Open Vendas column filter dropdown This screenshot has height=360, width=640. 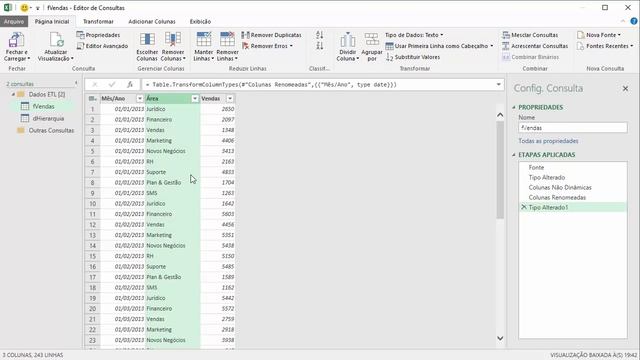(x=230, y=98)
